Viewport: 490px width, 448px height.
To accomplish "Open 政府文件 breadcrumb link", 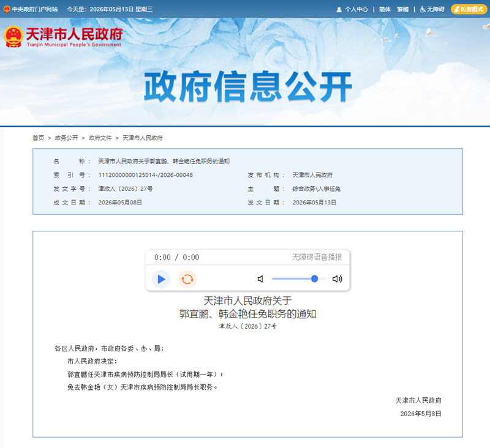I will click(100, 138).
